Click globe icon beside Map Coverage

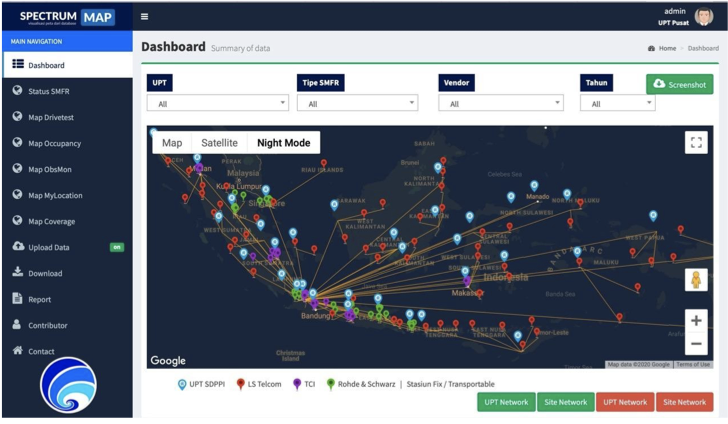[18, 220]
